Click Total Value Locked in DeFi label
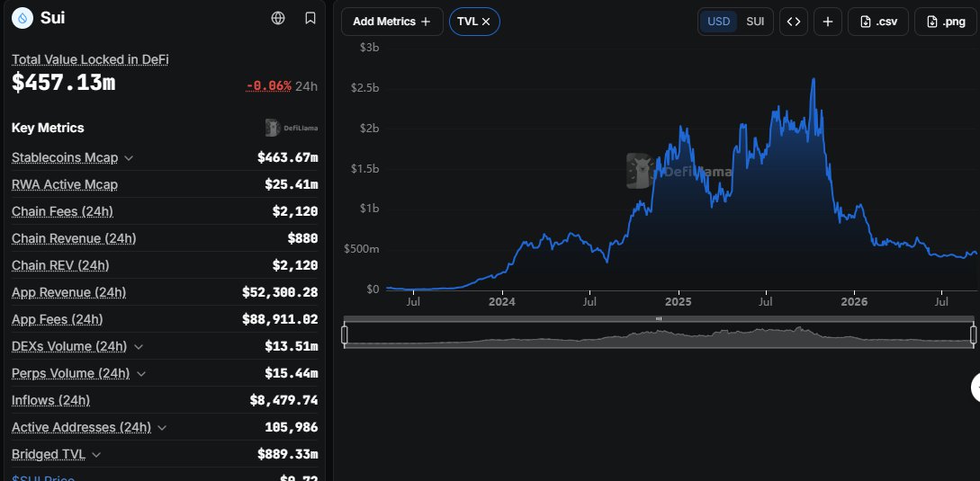 tap(90, 59)
